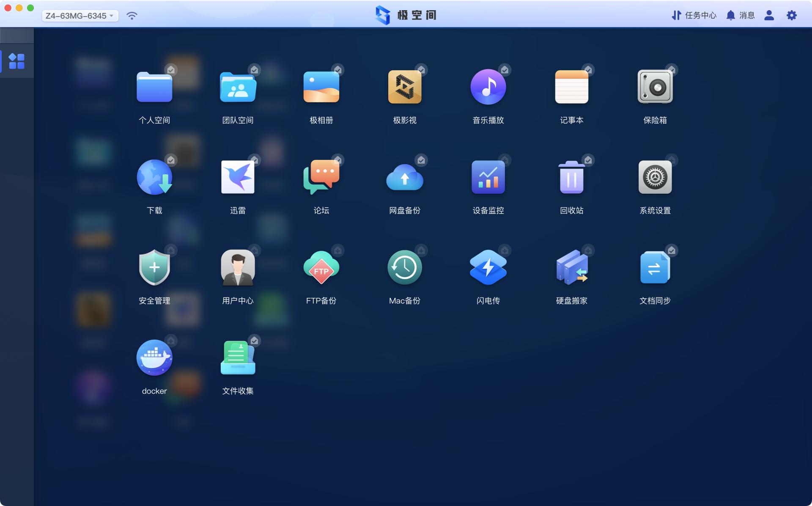812x506 pixels.
Task: Launch 闪电传 lightning transfer app
Action: [x=488, y=268]
